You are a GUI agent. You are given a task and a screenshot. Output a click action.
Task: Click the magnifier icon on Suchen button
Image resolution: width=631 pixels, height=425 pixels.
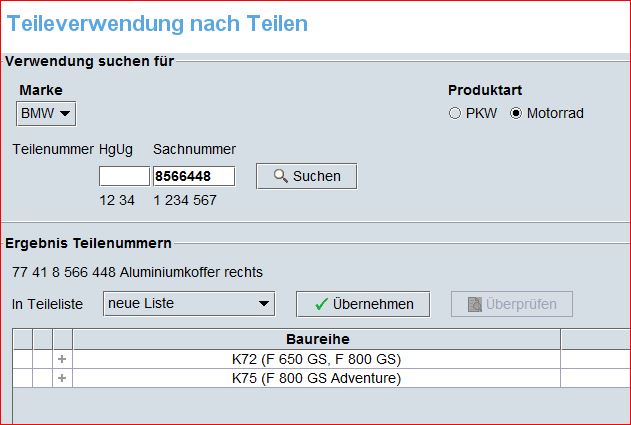pos(280,176)
